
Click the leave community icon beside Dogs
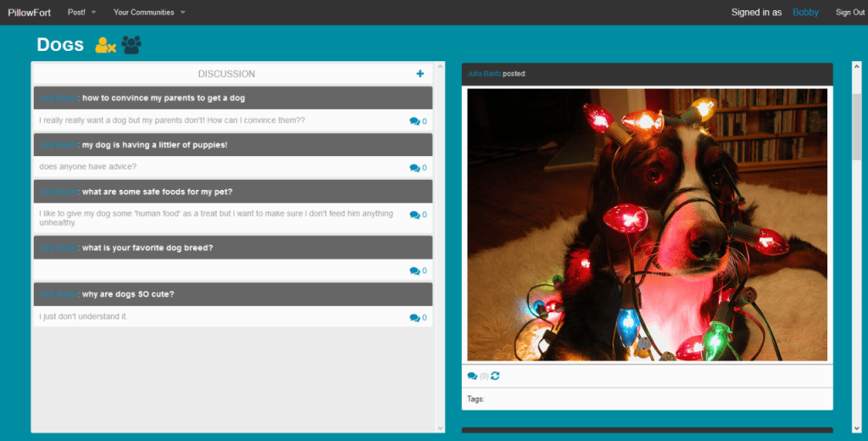coord(105,45)
